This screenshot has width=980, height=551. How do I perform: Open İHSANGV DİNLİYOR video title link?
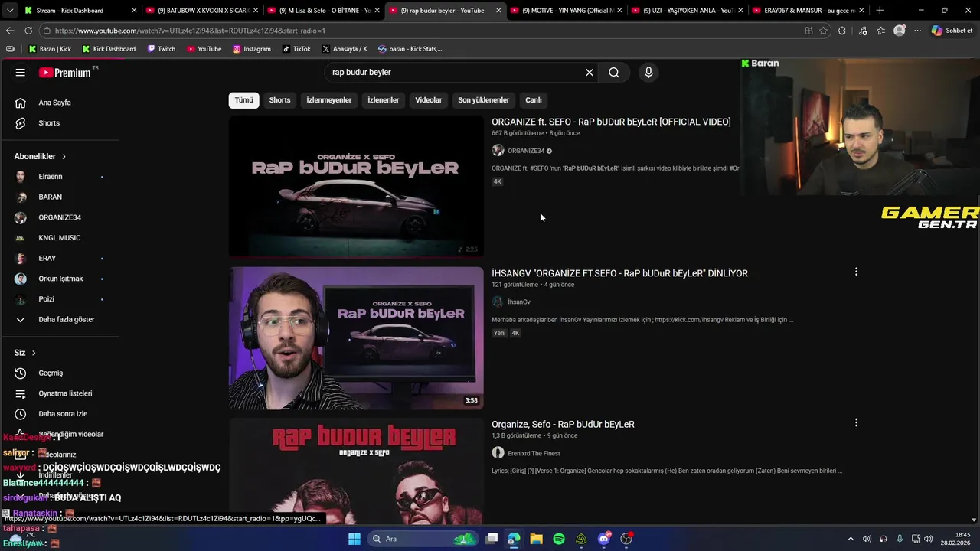[619, 273]
